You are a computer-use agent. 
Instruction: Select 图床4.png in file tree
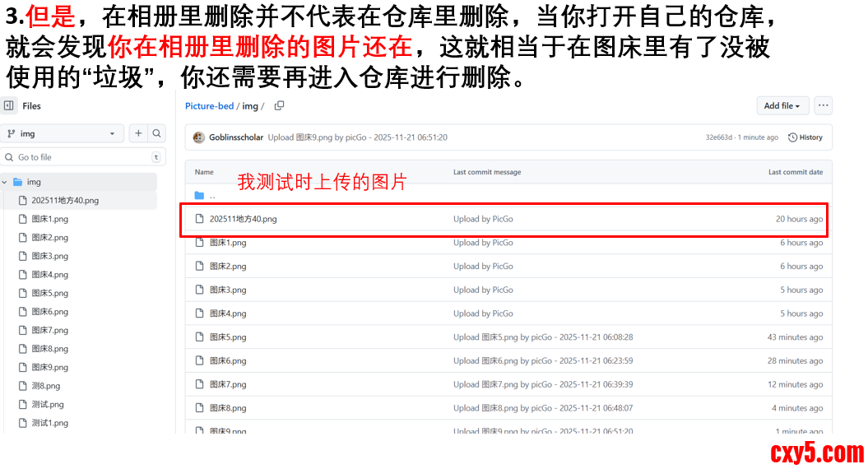pos(50,275)
